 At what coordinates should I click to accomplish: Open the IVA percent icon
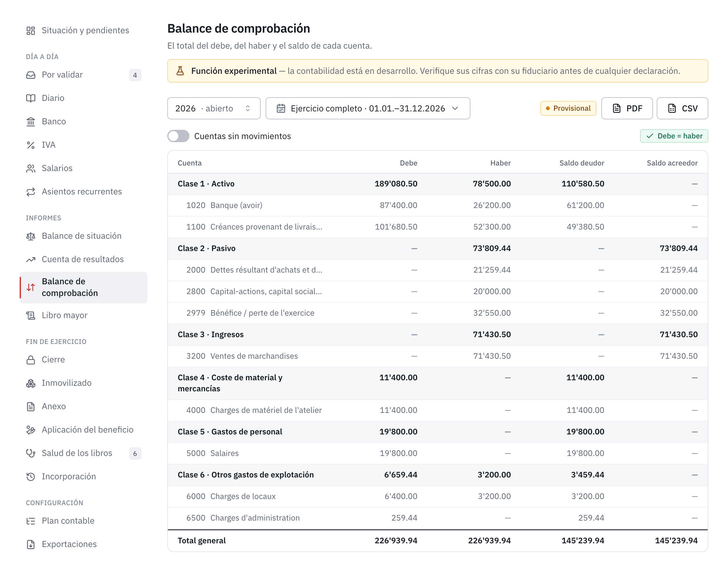31,145
